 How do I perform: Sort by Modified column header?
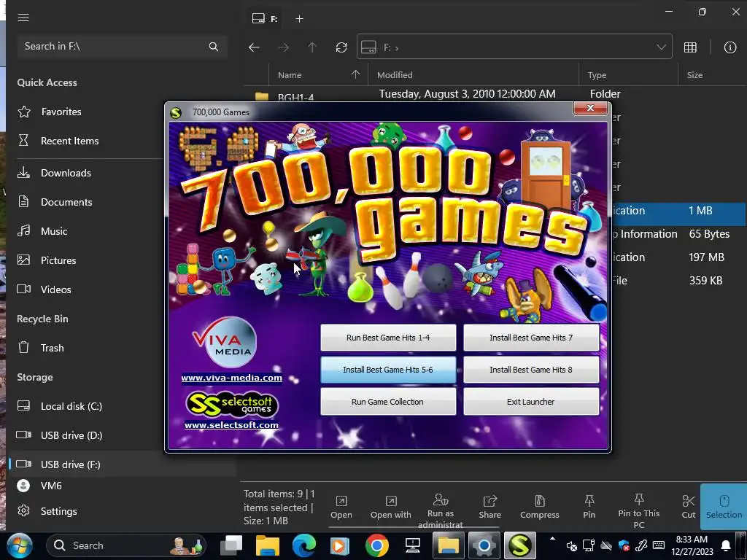click(x=395, y=75)
